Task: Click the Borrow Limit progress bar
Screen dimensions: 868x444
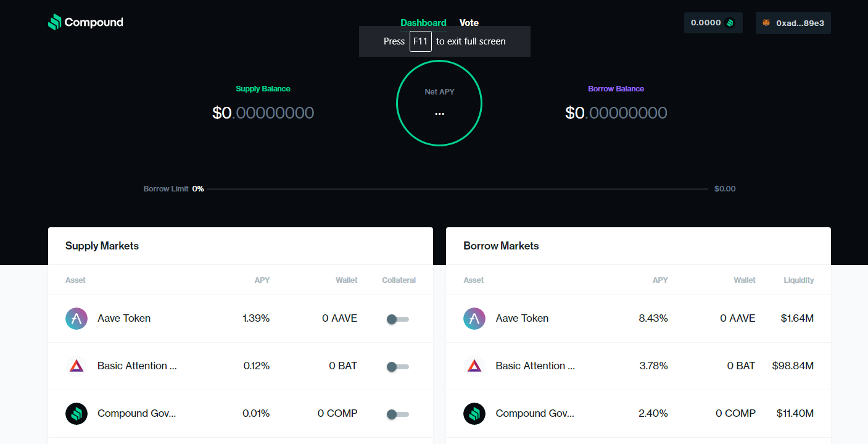Action: (x=457, y=189)
